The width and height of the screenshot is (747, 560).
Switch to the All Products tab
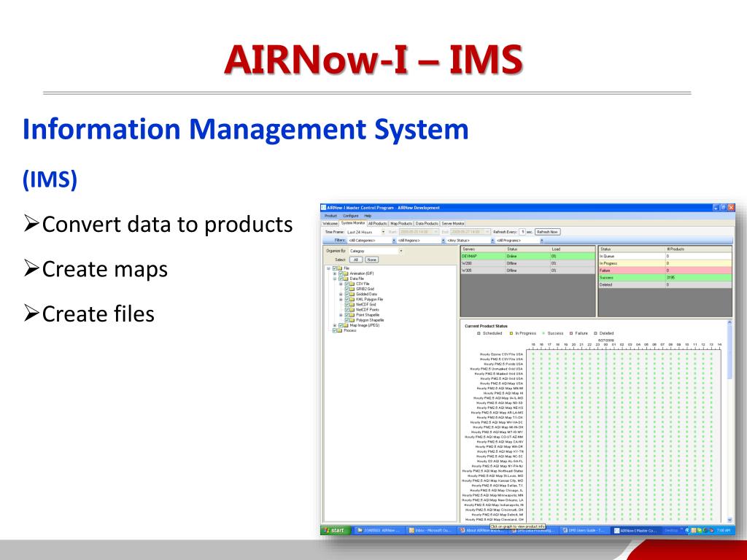pos(378,223)
